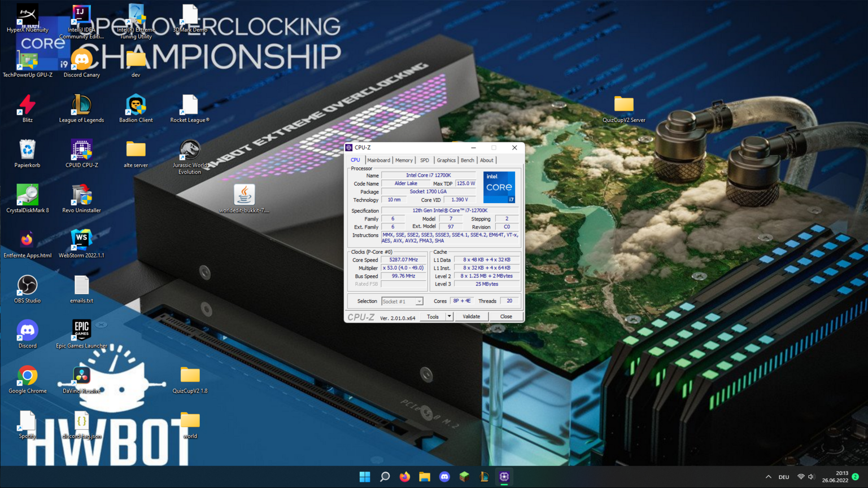
Task: Open WebStorm 2022.1.1 shortcut
Action: (x=81, y=244)
